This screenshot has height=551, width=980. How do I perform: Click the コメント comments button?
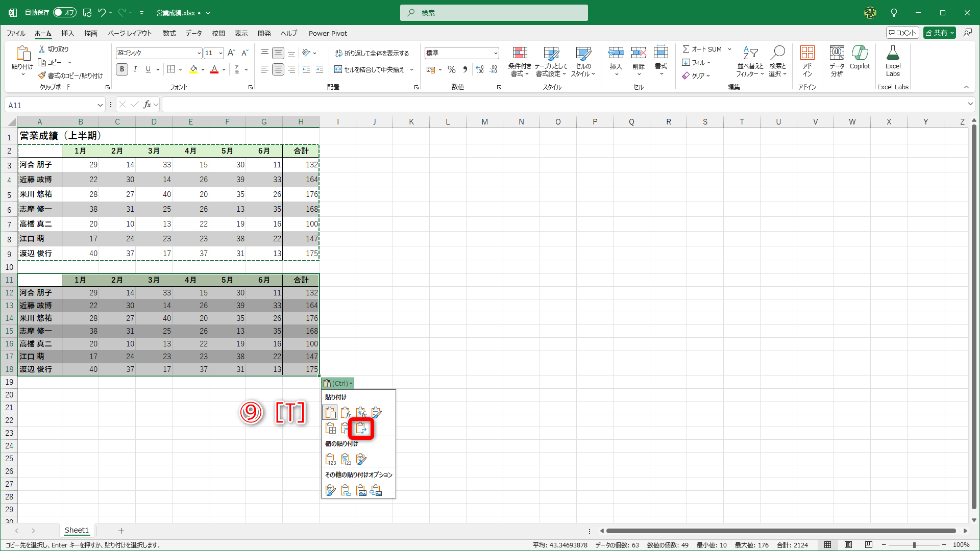point(902,33)
